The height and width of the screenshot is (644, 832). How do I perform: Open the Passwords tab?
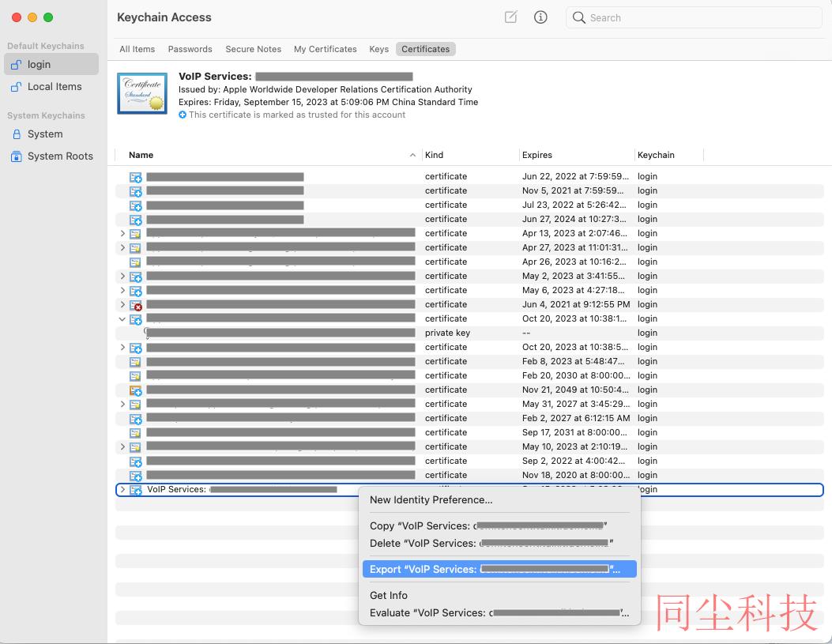click(x=190, y=49)
